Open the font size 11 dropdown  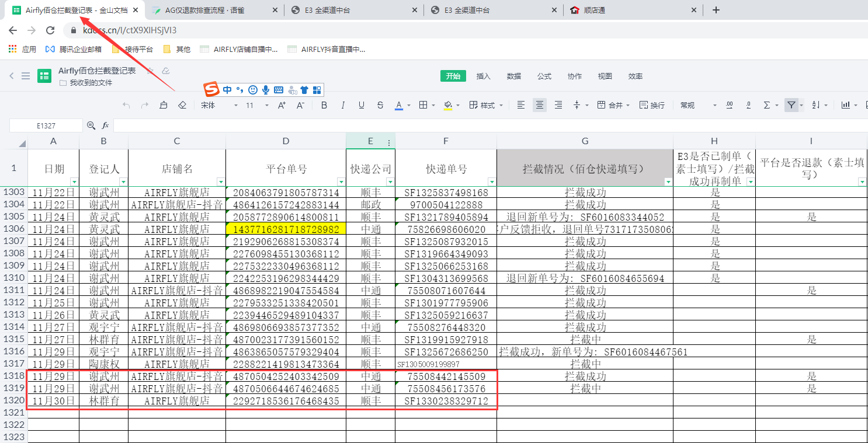click(257, 105)
